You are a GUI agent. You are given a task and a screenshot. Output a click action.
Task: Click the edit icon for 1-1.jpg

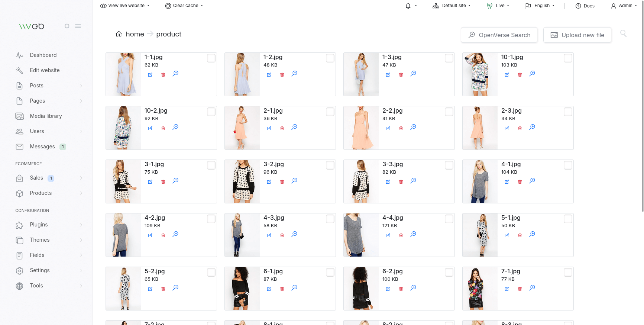(150, 75)
